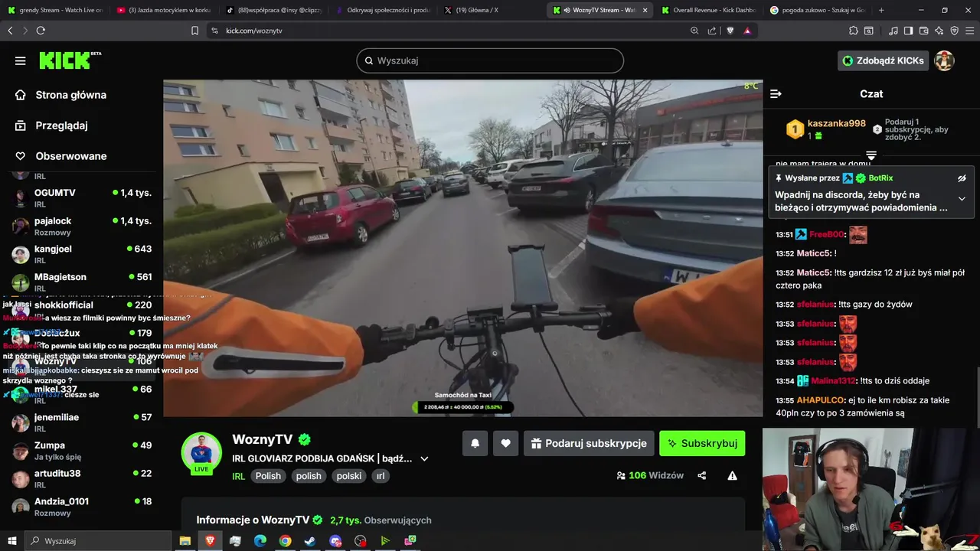Switch to pogoda zukowo Google tab

click(816, 10)
